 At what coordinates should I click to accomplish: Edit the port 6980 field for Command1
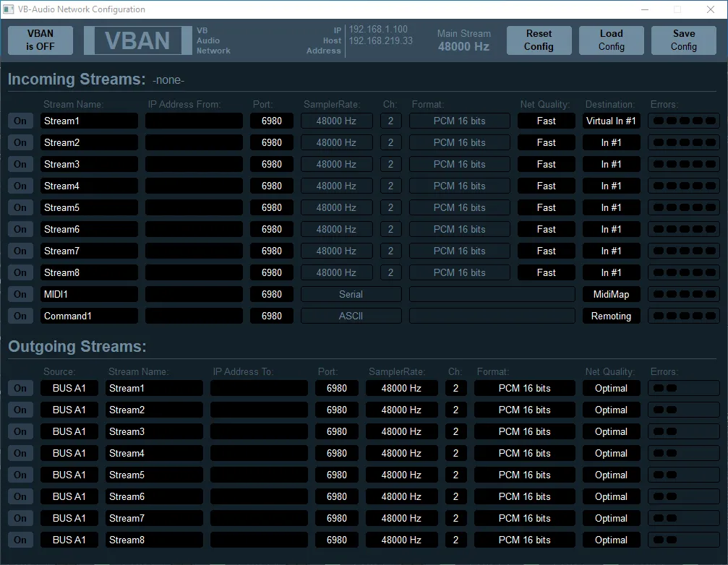click(x=272, y=316)
